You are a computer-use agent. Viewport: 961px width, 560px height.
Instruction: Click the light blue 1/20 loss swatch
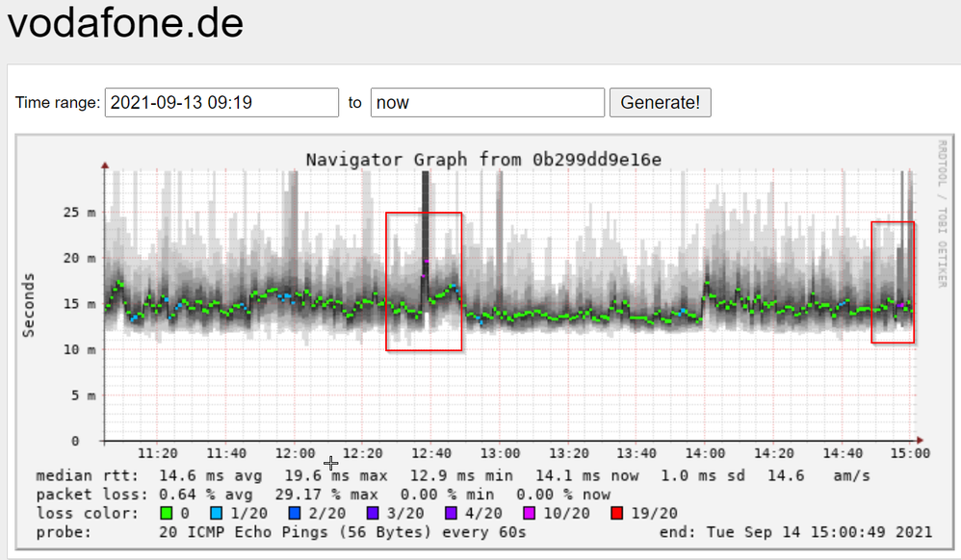pos(216,513)
